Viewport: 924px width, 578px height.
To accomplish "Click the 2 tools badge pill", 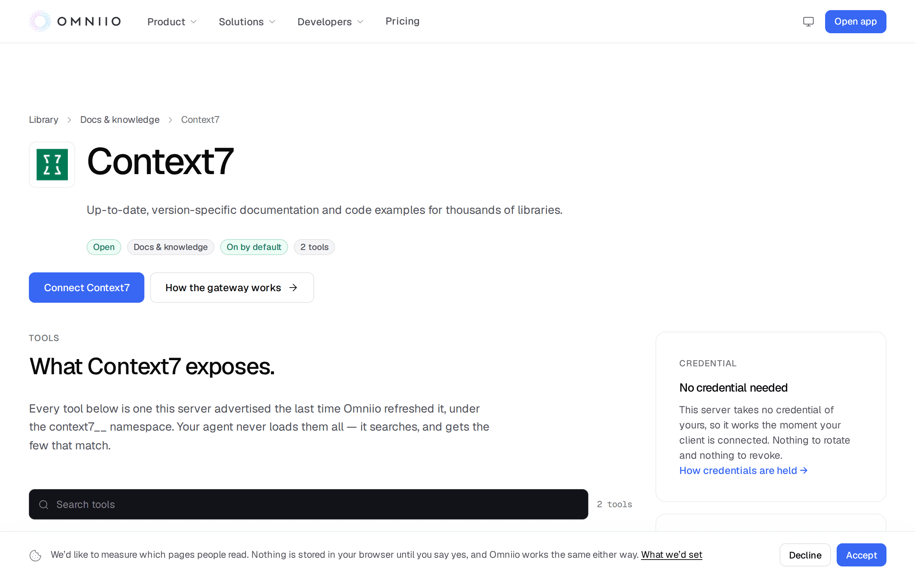I will (314, 247).
